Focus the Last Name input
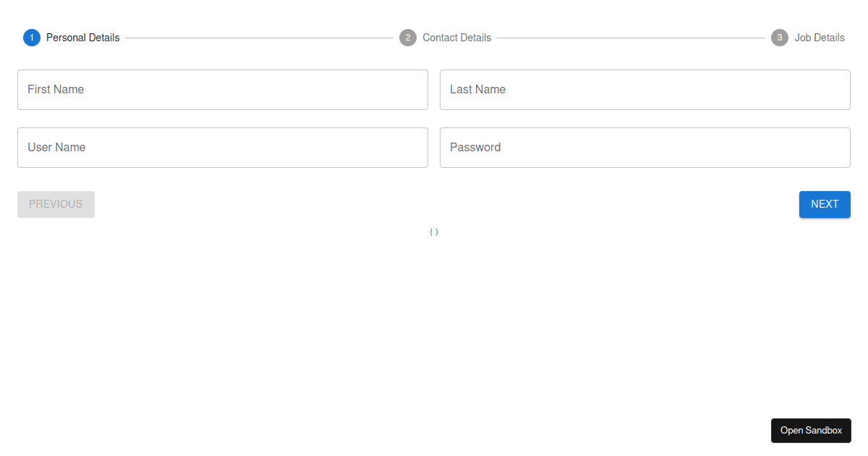The width and height of the screenshot is (868, 456). tap(644, 89)
